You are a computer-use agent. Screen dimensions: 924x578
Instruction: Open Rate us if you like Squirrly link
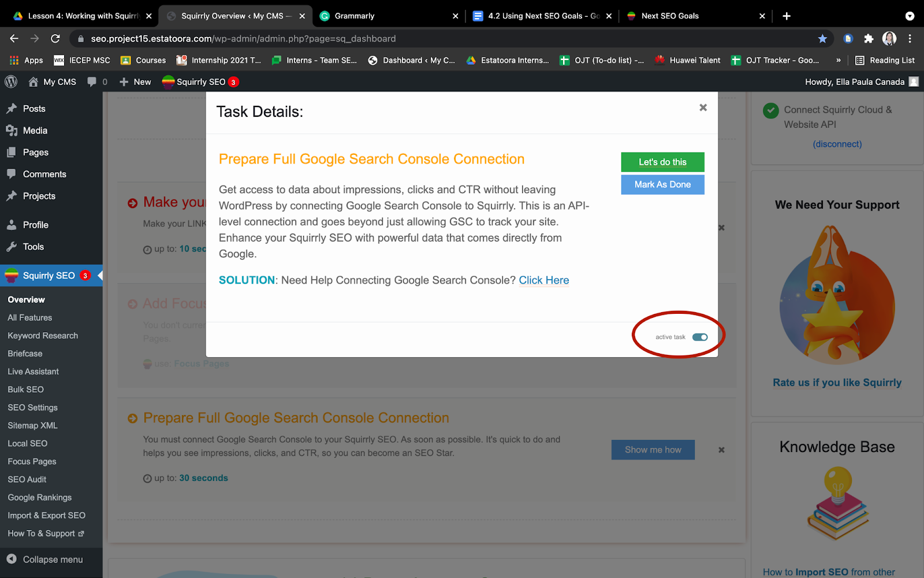(x=837, y=383)
